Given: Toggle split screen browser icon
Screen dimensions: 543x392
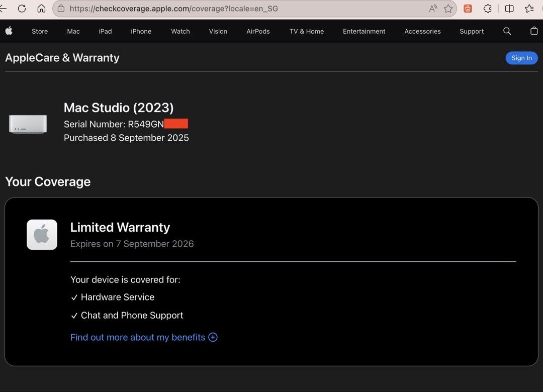Looking at the screenshot, I should pos(509,9).
